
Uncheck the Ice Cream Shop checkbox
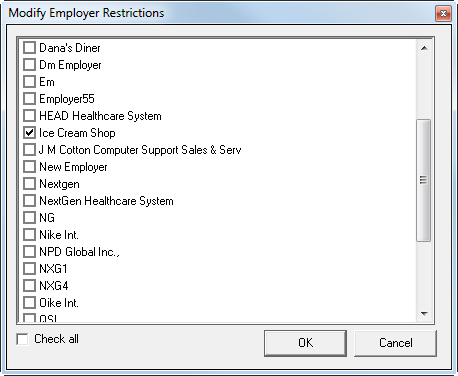pos(29,133)
